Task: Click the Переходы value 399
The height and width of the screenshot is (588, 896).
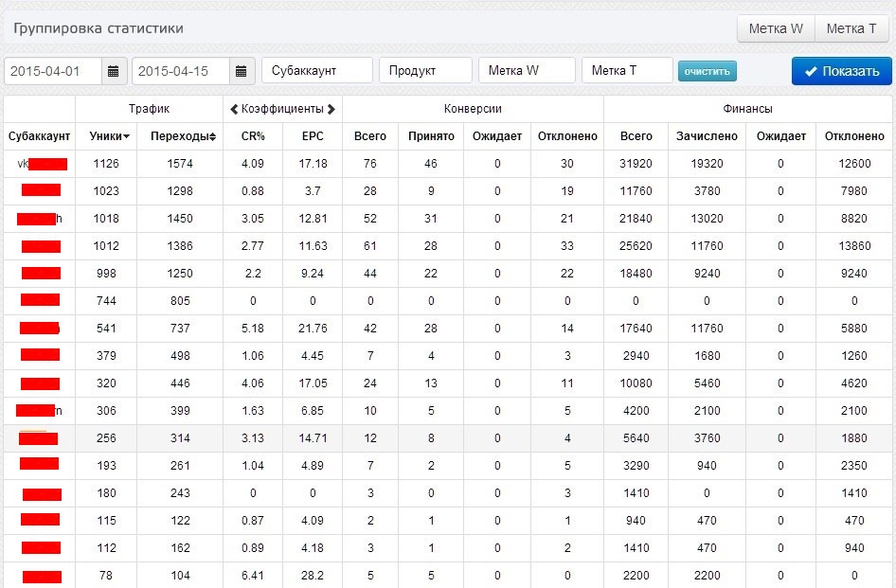Action: [x=180, y=411]
